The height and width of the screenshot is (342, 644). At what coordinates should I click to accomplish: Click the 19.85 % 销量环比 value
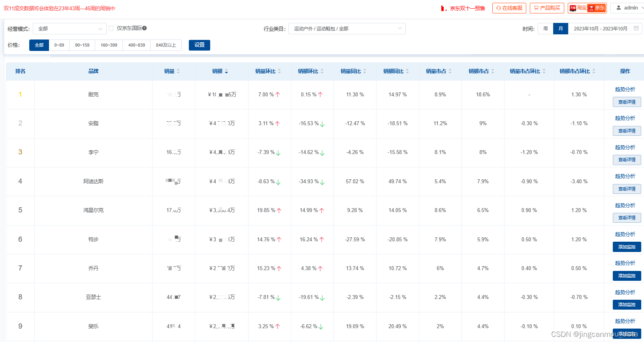pos(266,210)
